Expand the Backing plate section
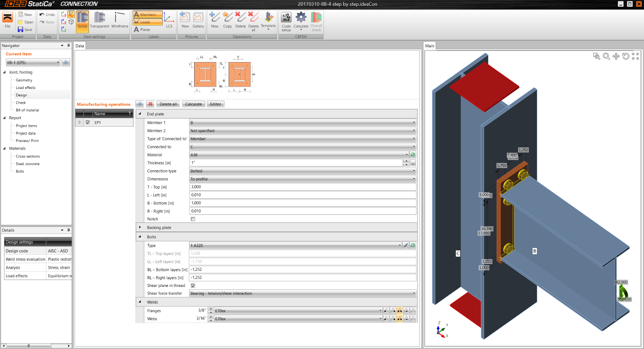Viewport: 644px width, 349px height. (x=140, y=228)
